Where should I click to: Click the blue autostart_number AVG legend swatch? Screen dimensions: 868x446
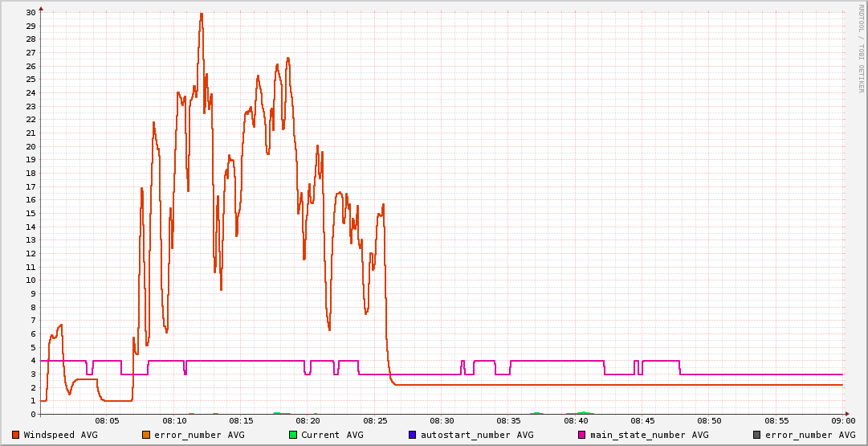click(413, 435)
